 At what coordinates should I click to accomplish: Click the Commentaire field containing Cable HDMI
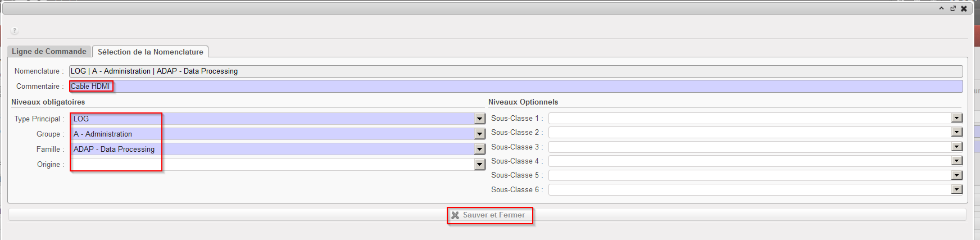tap(506, 86)
